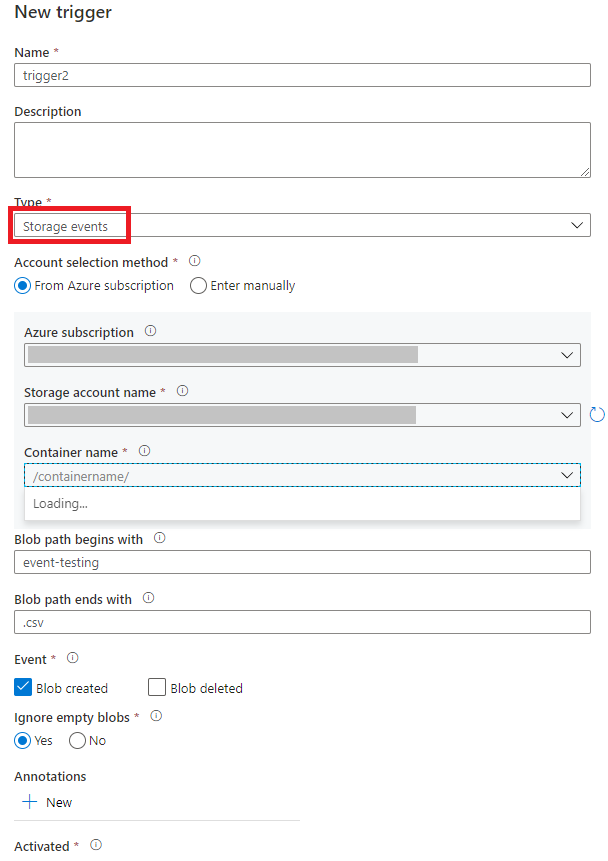
Task: Open the Account selection method info tooltip
Action: tap(195, 261)
